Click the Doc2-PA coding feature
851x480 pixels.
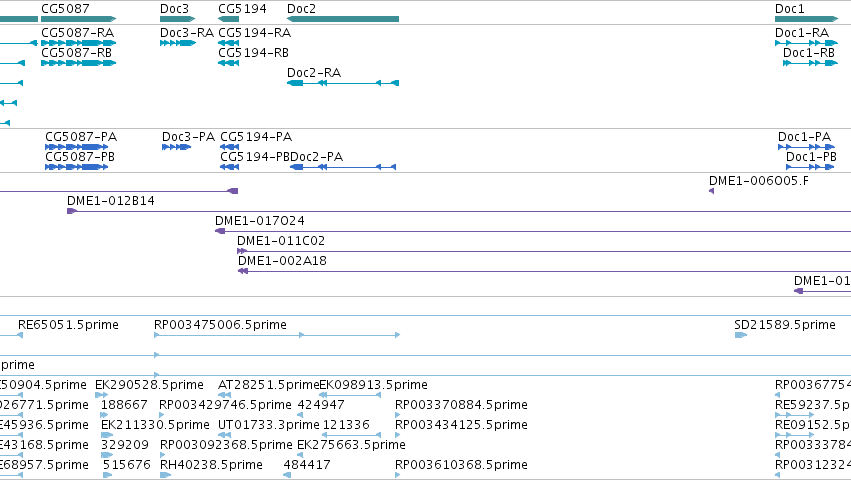[x=343, y=167]
